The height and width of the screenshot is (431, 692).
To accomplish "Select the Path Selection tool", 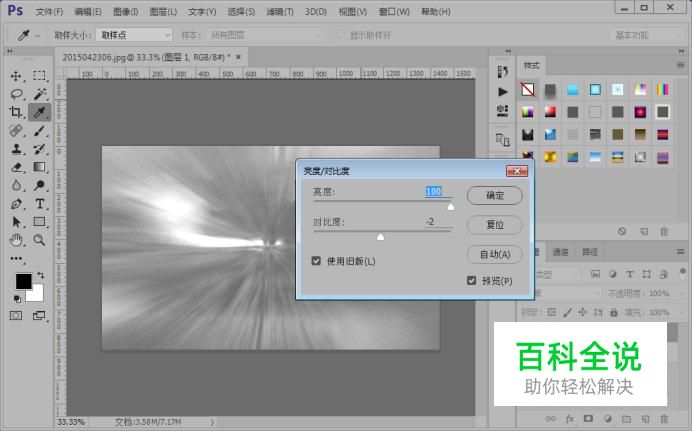I will [16, 222].
